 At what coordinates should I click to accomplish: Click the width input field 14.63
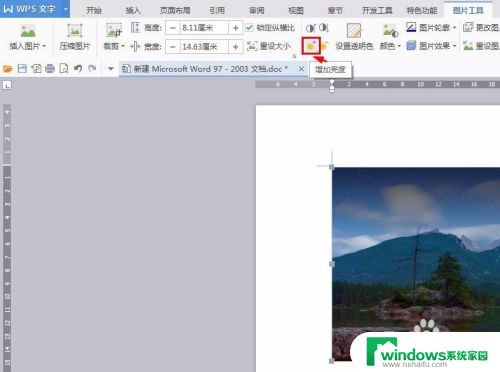coord(204,47)
